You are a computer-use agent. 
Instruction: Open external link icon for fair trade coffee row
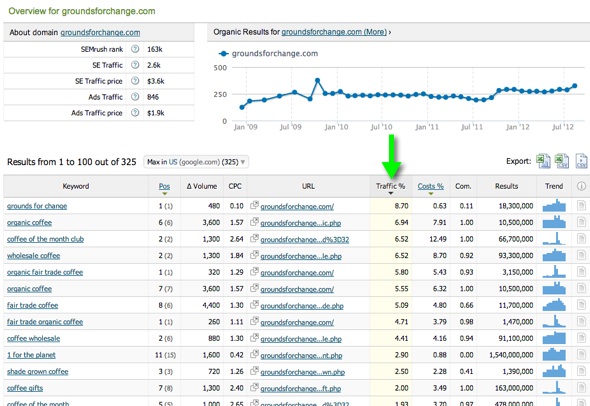[254, 304]
